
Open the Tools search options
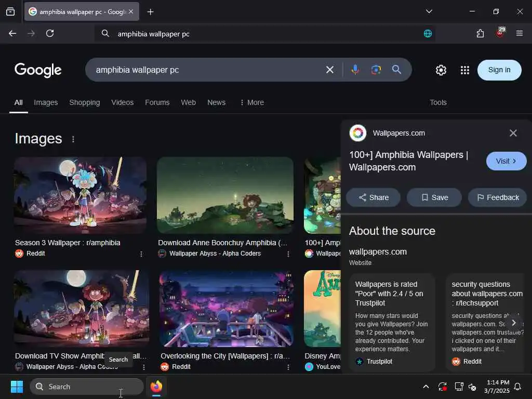pyautogui.click(x=438, y=102)
